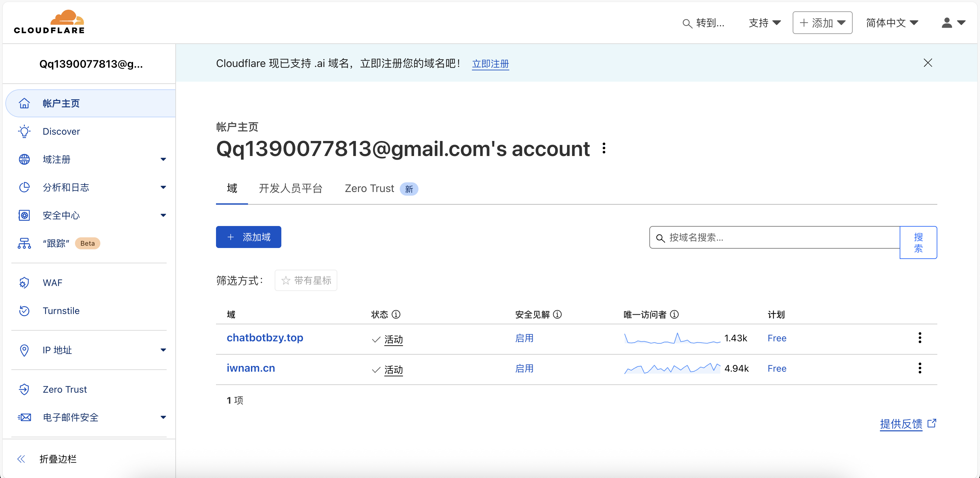The image size is (980, 478).
Task: Click Free plan link for chatbotbzy.top
Action: 777,338
